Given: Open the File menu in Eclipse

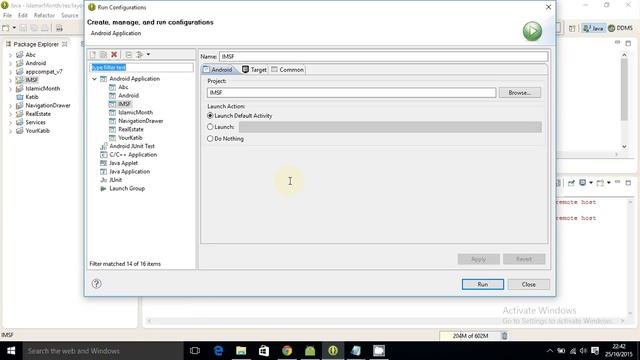Looking at the screenshot, I should [7, 16].
